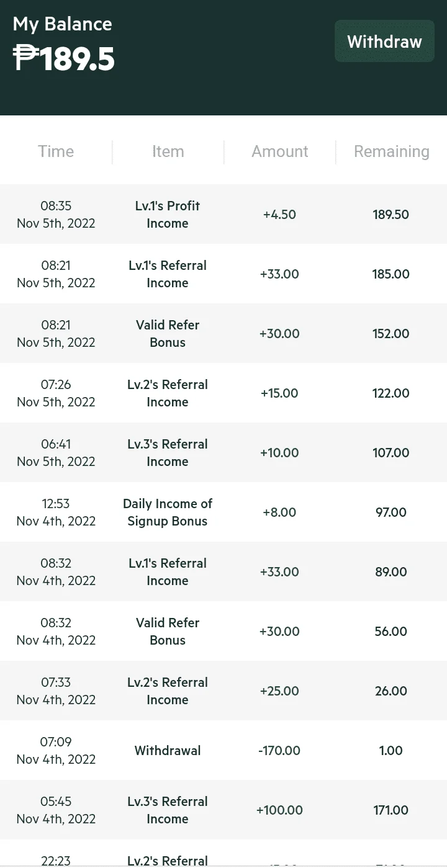Select the Amount column header
The width and height of the screenshot is (447, 868).
point(279,151)
